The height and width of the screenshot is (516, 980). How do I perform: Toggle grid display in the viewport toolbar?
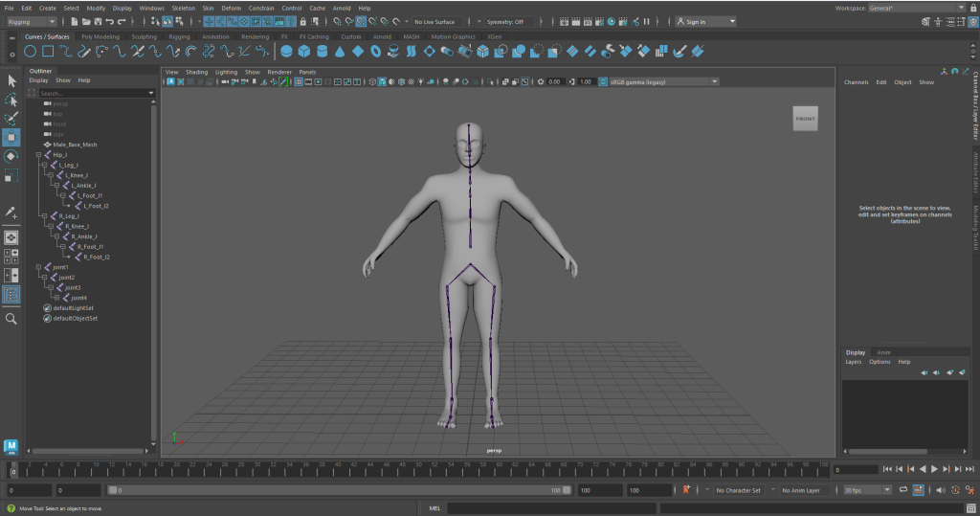(x=299, y=81)
